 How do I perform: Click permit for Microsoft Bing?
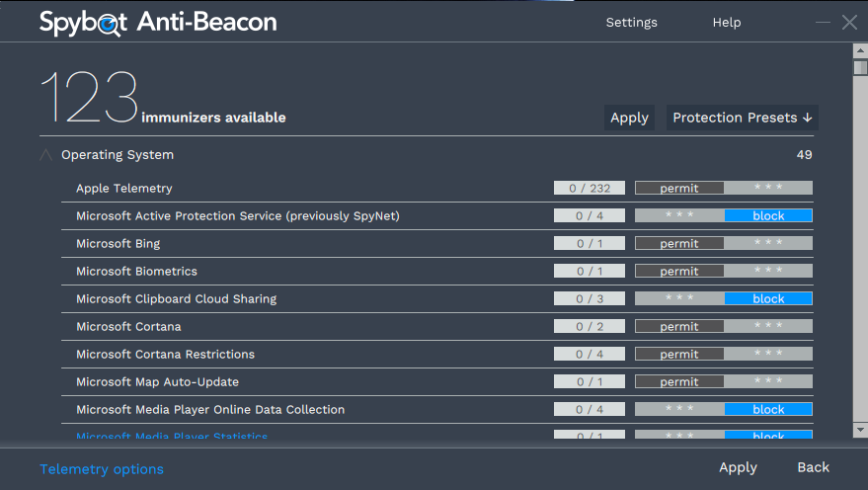(679, 243)
